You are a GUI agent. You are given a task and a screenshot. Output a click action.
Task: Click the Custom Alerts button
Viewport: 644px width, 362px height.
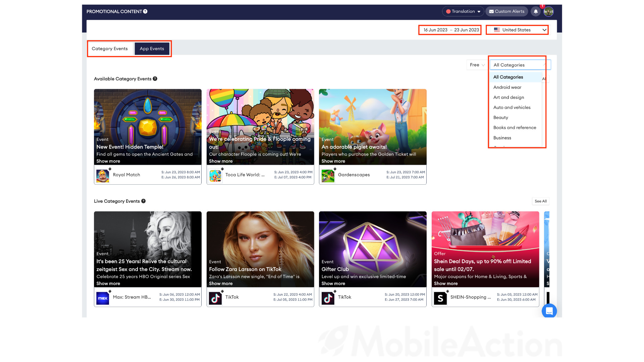tap(506, 11)
